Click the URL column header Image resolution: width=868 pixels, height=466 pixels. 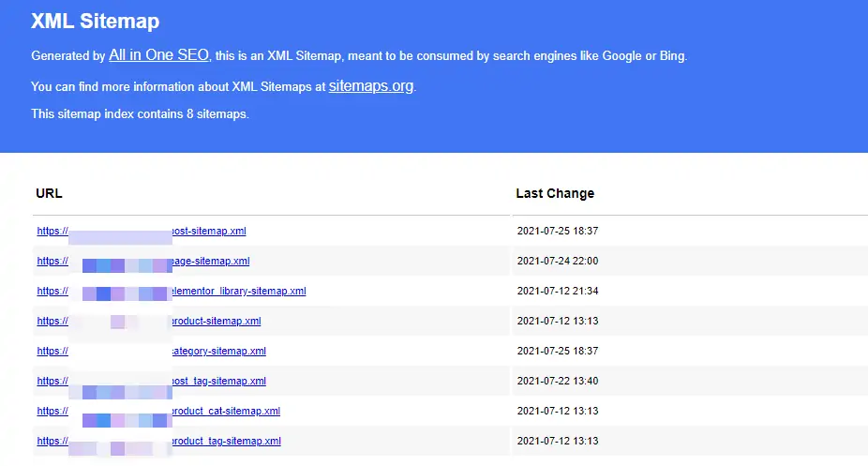tap(49, 193)
